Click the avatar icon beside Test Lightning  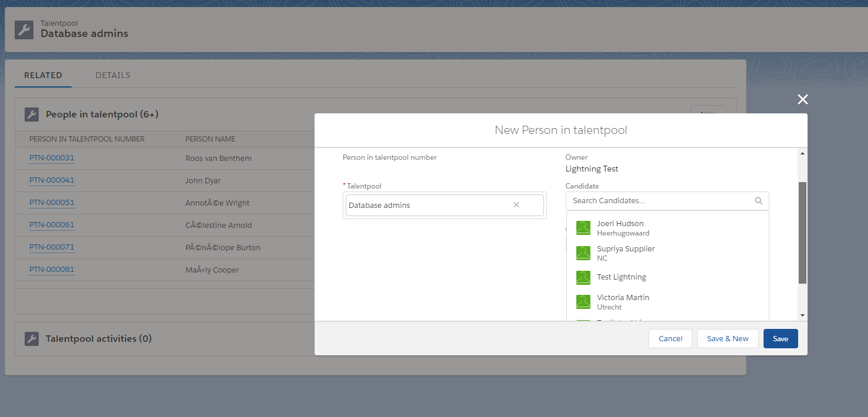coord(583,277)
